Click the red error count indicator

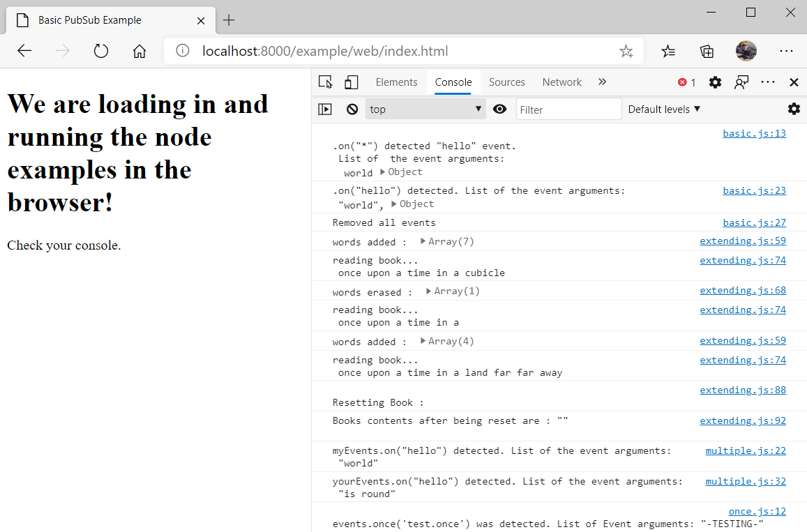687,82
